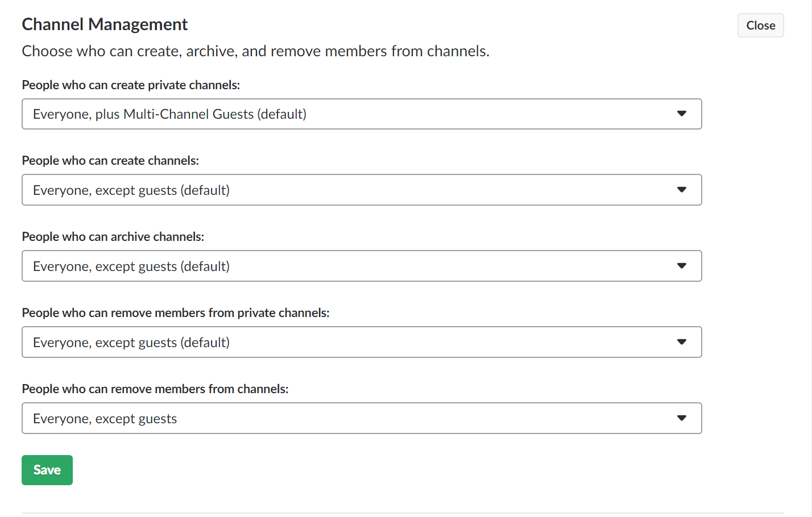
Task: Select 'People who can remove members from private channels:' label
Action: pyautogui.click(x=176, y=313)
